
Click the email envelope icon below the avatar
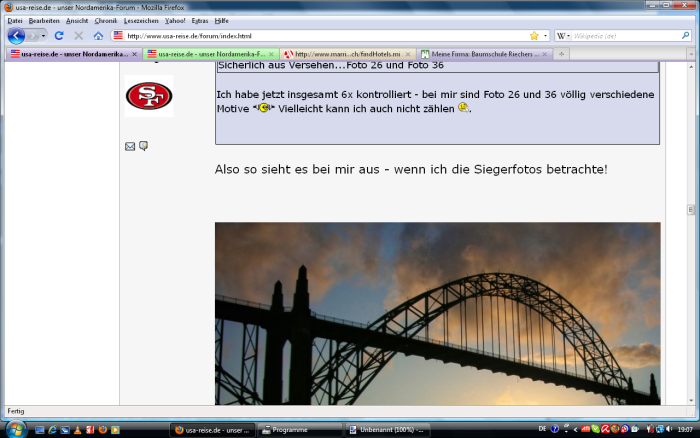(x=130, y=146)
